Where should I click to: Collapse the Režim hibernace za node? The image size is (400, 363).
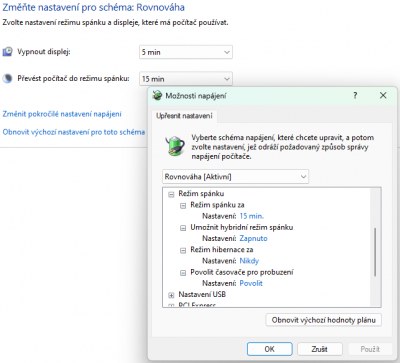point(183,250)
